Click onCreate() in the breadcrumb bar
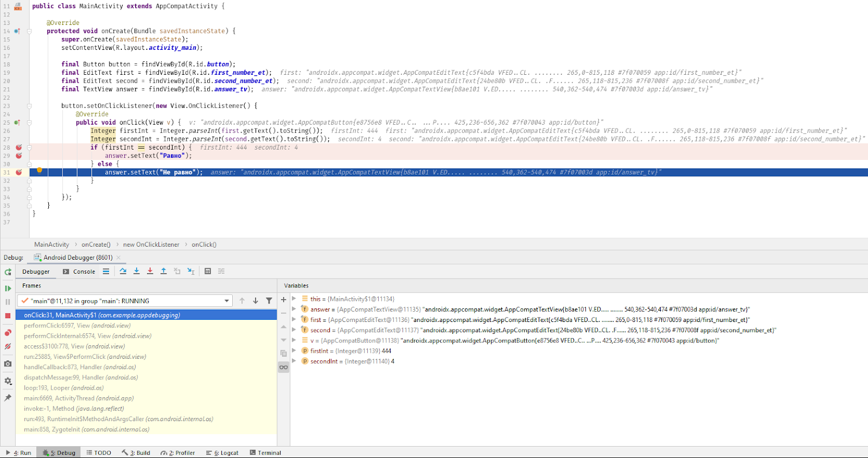The height and width of the screenshot is (458, 868). pyautogui.click(x=96, y=244)
